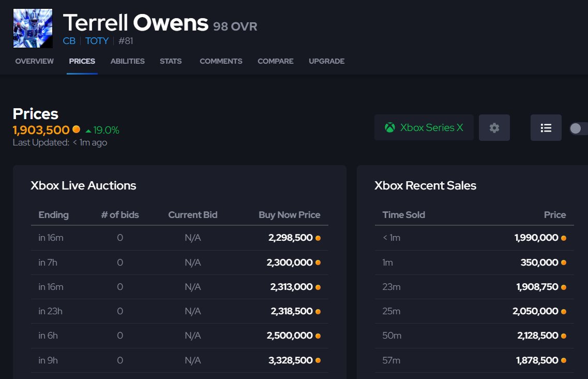Click the 1,903,500 current price value
This screenshot has width=588, height=379.
click(x=41, y=130)
